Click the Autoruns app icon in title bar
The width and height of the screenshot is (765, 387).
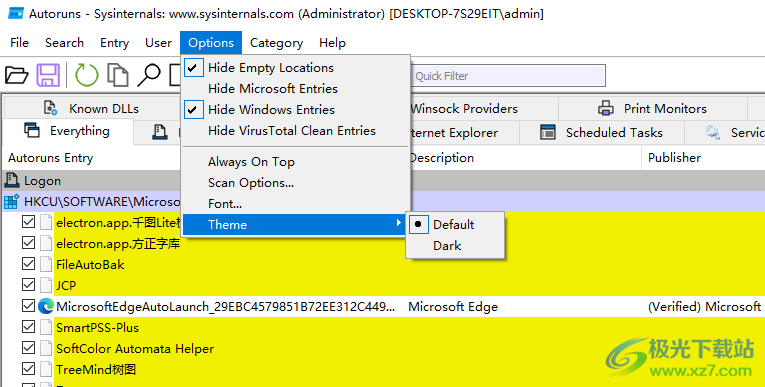click(x=16, y=13)
